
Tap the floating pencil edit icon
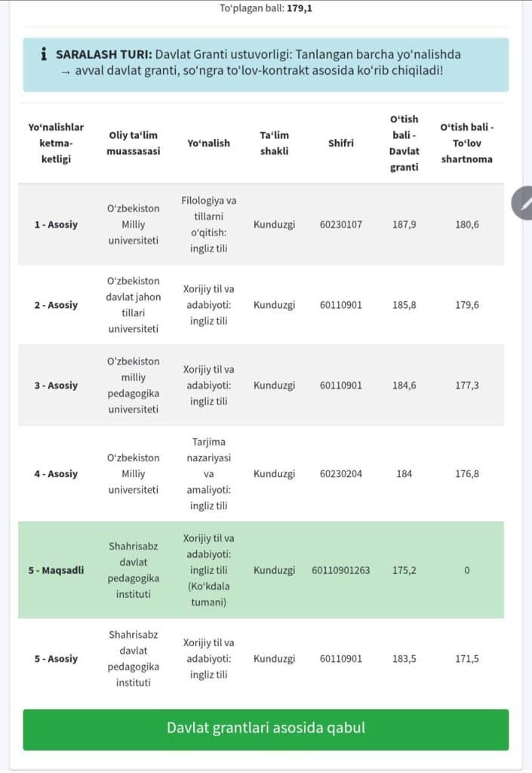(x=523, y=203)
